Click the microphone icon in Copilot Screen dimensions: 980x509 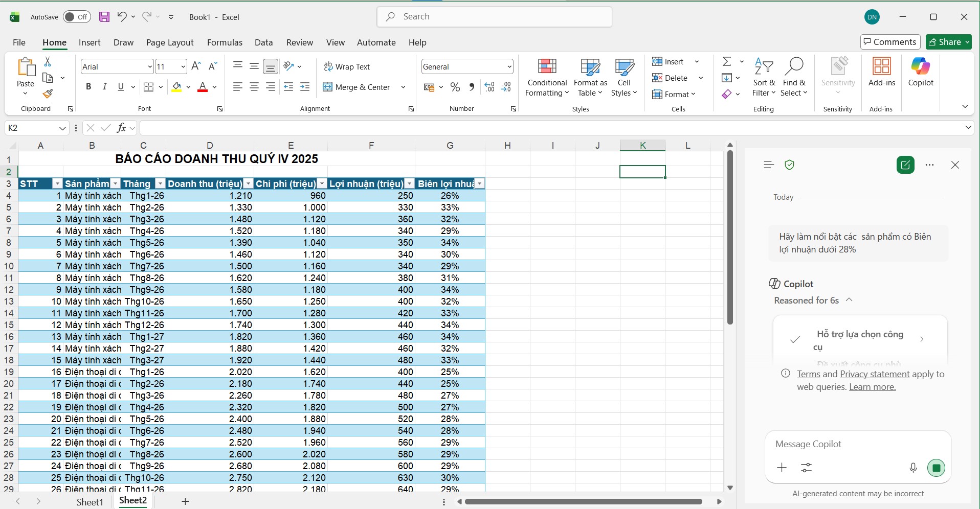[913, 468]
